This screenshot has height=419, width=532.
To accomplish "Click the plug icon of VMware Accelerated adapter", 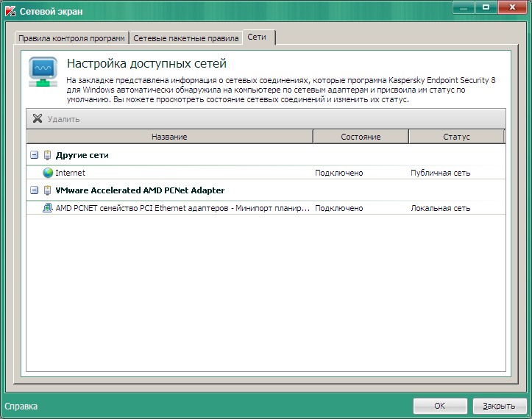I will pyautogui.click(x=48, y=190).
